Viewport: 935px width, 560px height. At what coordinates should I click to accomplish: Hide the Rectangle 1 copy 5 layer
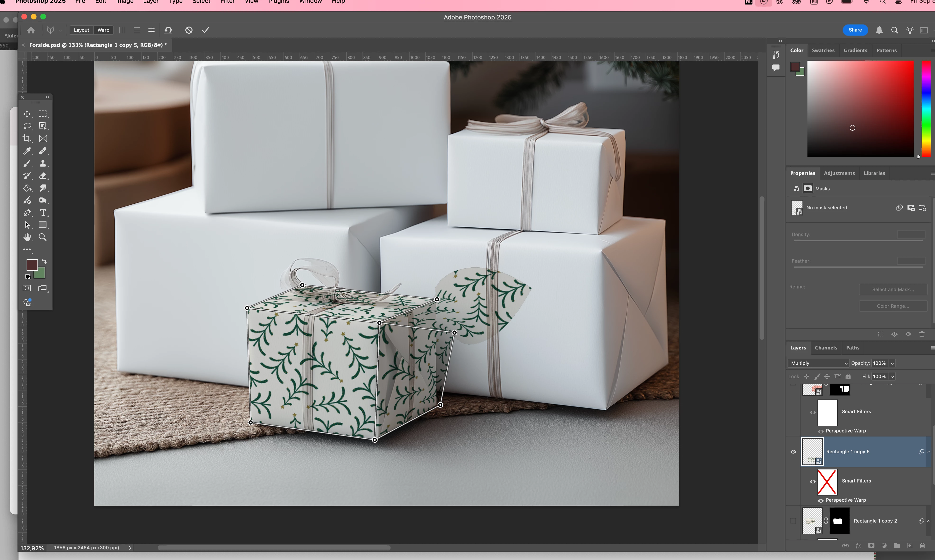tap(793, 452)
